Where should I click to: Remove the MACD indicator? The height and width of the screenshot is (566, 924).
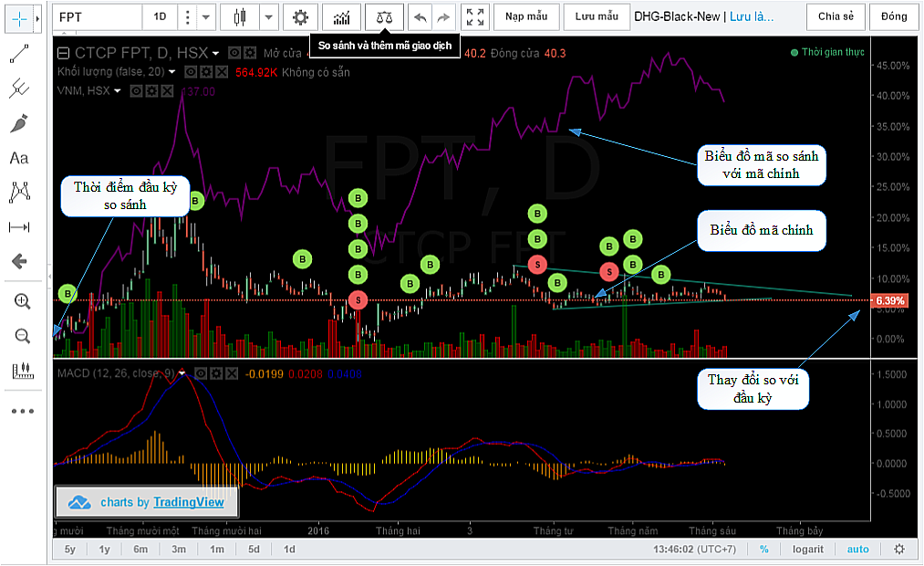232,373
